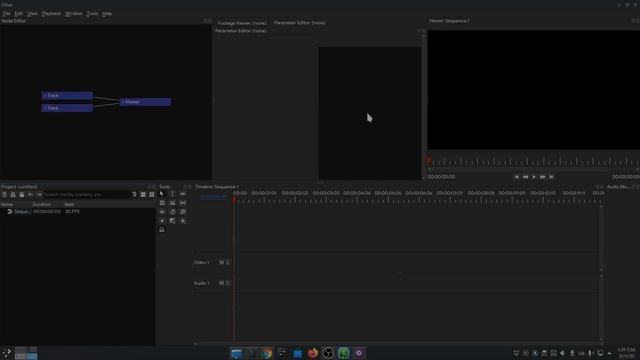Step to next frame in Viewer
Screen dimensions: 640x360
coord(542,177)
